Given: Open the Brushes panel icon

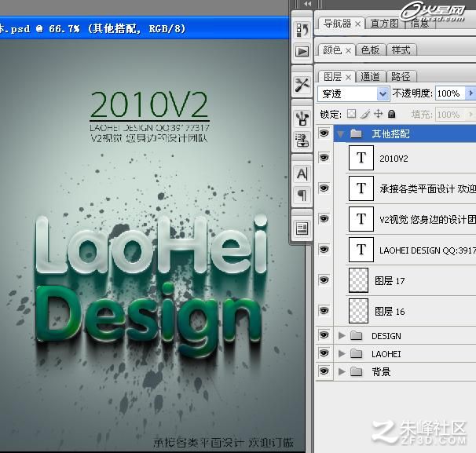Looking at the screenshot, I should coord(302,118).
